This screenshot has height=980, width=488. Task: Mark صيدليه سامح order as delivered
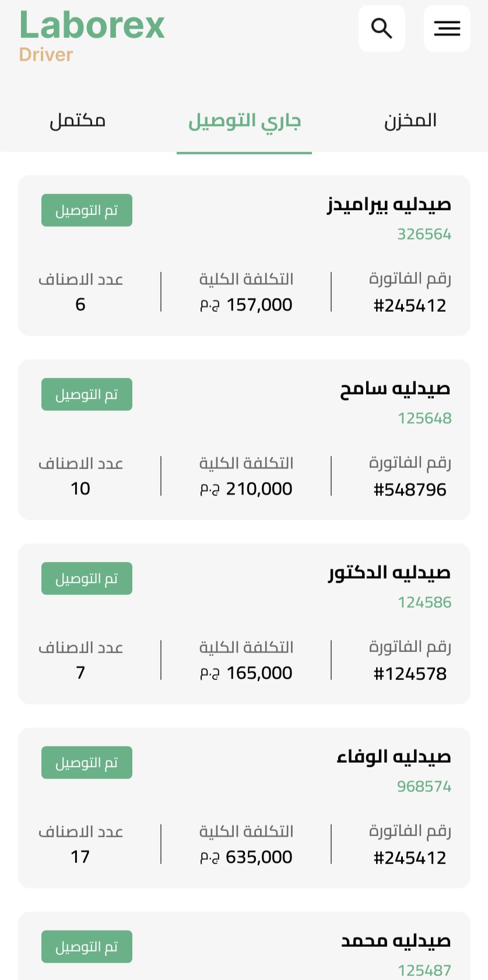click(87, 394)
